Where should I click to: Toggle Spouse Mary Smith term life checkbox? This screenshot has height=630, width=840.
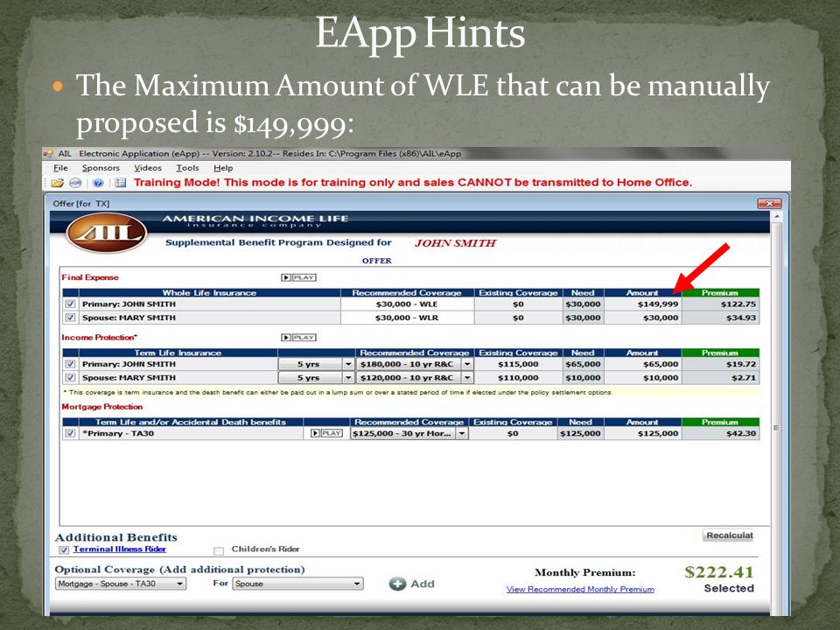70,378
